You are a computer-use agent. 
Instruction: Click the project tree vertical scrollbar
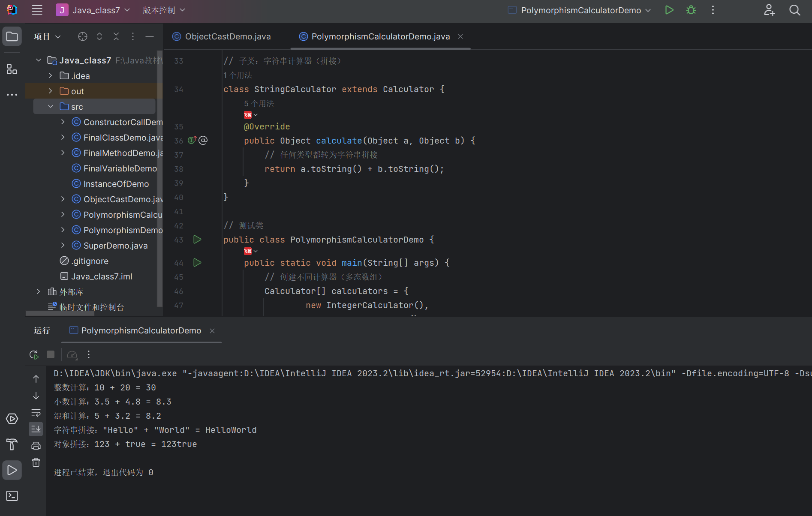pos(160,178)
